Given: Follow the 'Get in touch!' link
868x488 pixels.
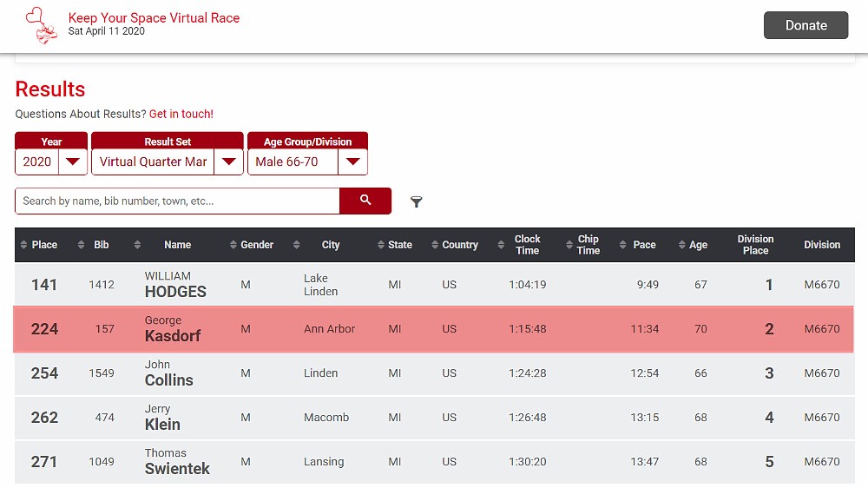Looking at the screenshot, I should (181, 114).
